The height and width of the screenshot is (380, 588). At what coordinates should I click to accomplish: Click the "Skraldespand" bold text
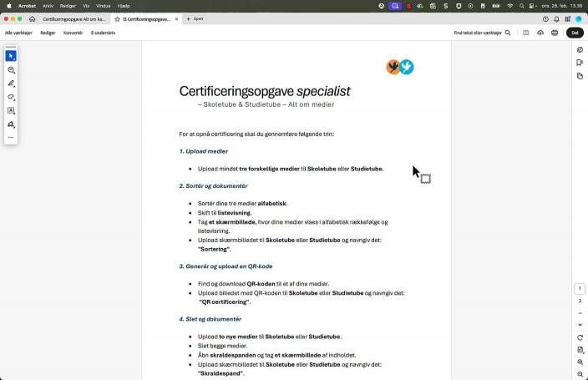[220, 373]
